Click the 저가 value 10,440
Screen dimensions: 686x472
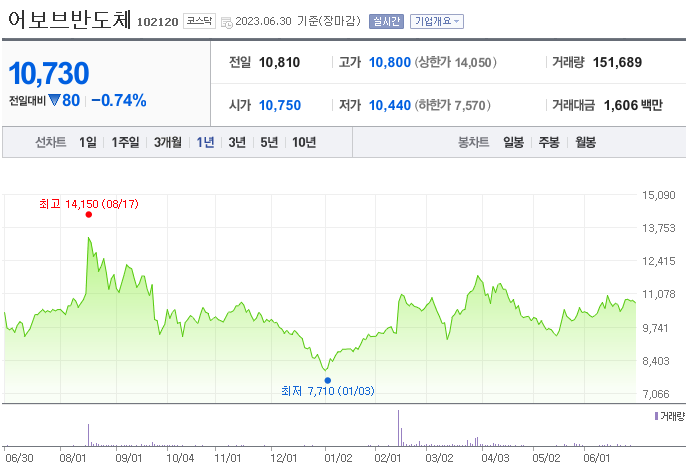pos(389,105)
